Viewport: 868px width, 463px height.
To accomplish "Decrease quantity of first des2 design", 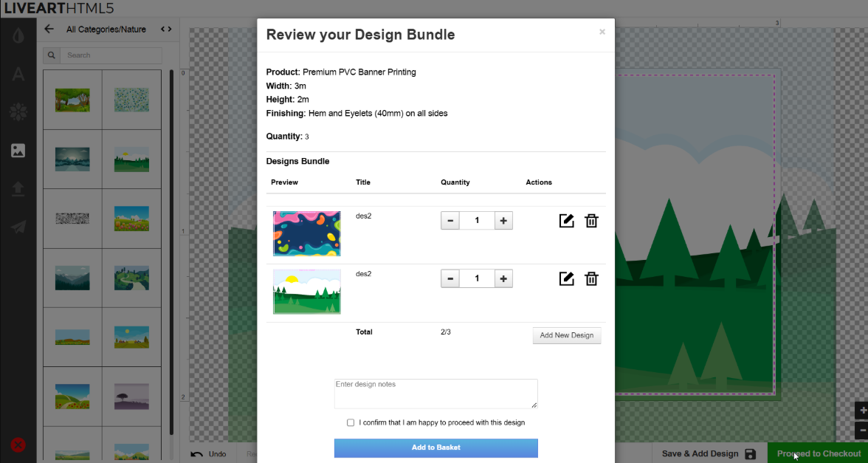I will (x=450, y=220).
